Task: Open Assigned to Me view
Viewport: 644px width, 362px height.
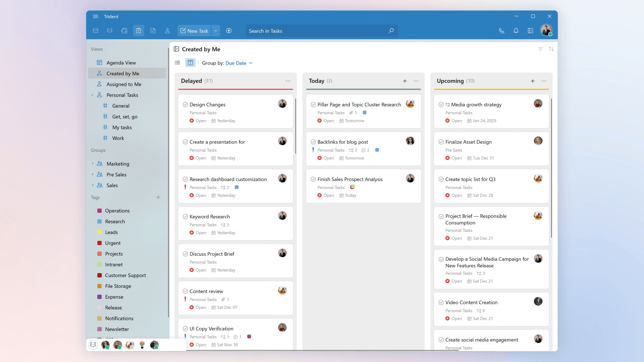Action: click(123, 84)
